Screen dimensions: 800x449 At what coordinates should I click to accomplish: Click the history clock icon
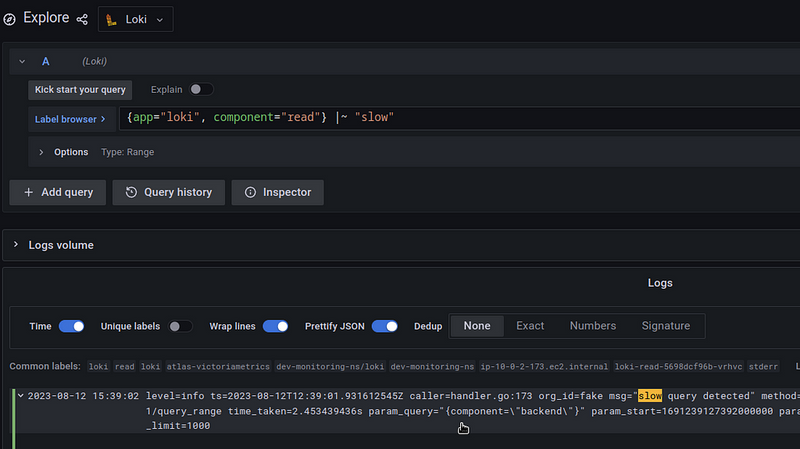[131, 192]
